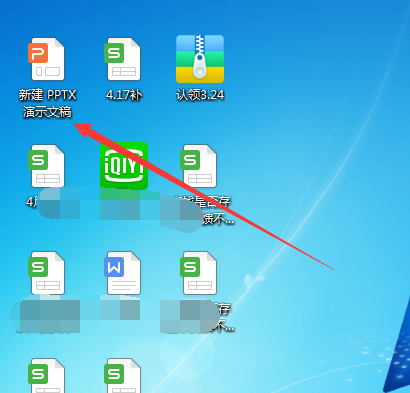The height and width of the screenshot is (393, 410).
Task: Select the blue W Word document icon
Action: [x=122, y=273]
